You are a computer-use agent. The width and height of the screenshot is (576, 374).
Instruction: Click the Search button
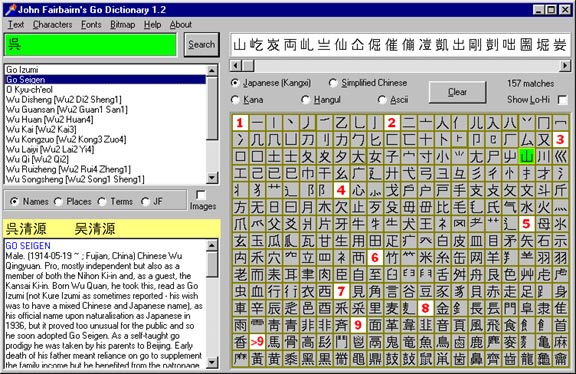click(202, 44)
